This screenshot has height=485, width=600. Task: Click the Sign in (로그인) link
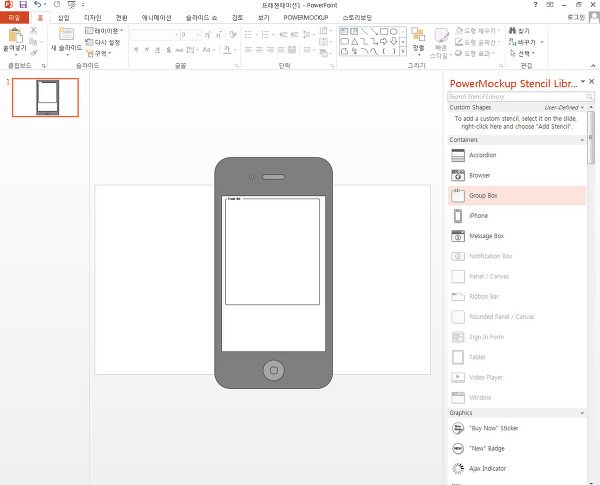point(576,17)
